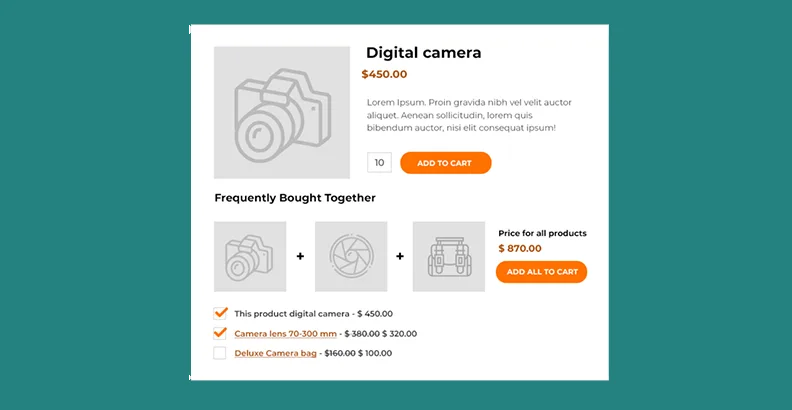Open the Camera lens 70-300 mm link
Image resolution: width=792 pixels, height=410 pixels.
coord(285,334)
